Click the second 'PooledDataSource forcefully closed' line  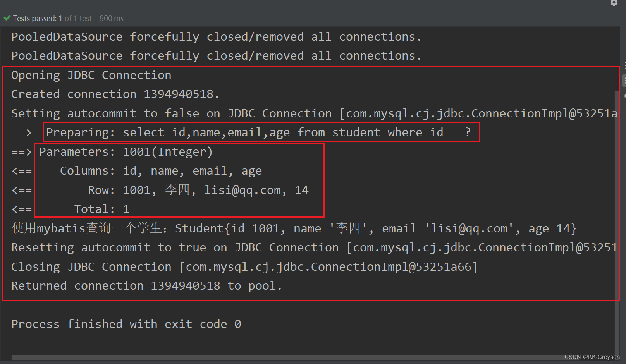[x=216, y=56]
